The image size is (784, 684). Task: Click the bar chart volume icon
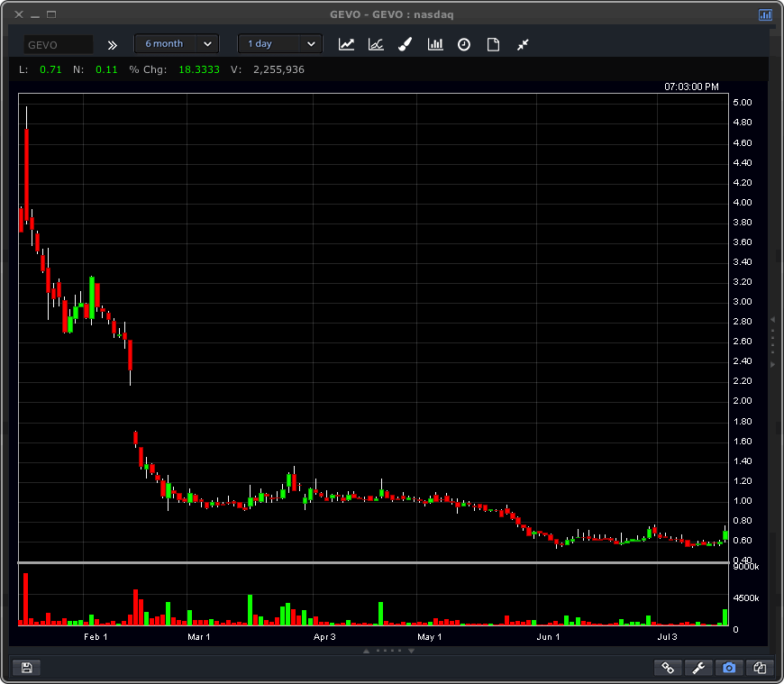435,44
